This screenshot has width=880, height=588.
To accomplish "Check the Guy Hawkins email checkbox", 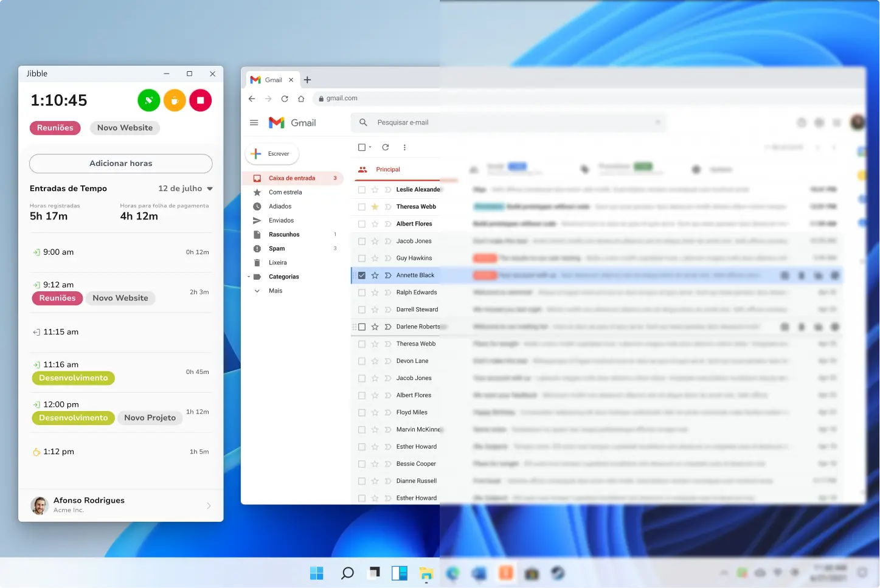I will [x=362, y=258].
